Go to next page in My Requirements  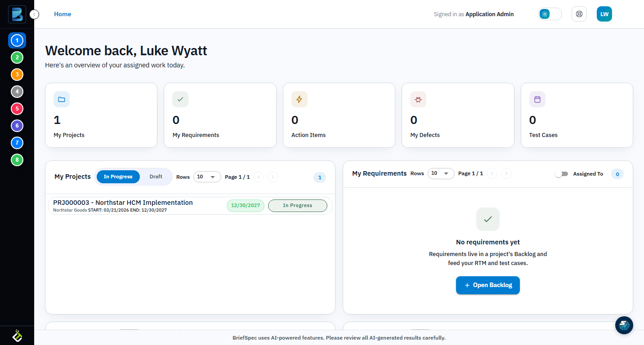pos(506,173)
